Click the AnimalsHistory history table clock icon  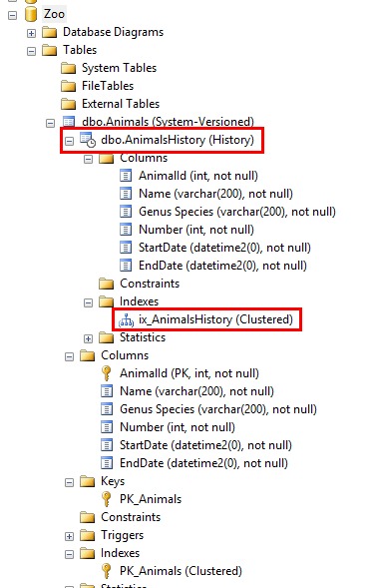(88, 140)
